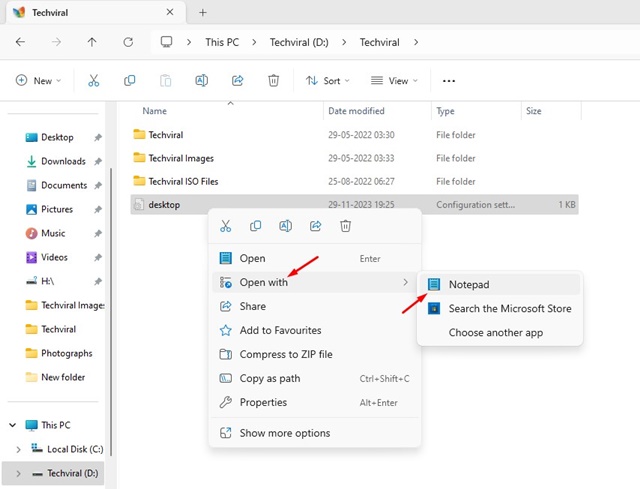This screenshot has height=489, width=640.
Task: Click Techviral (D:) in the address bar
Action: 299,42
